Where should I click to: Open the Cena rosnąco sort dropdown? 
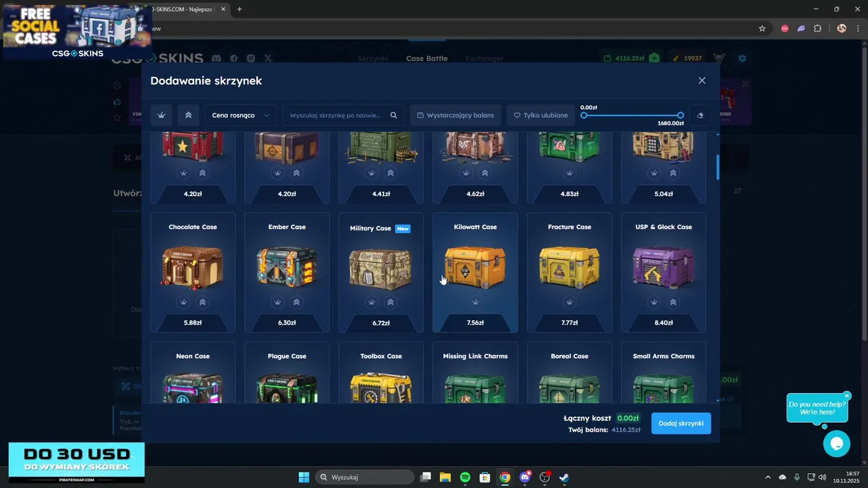pyautogui.click(x=241, y=115)
